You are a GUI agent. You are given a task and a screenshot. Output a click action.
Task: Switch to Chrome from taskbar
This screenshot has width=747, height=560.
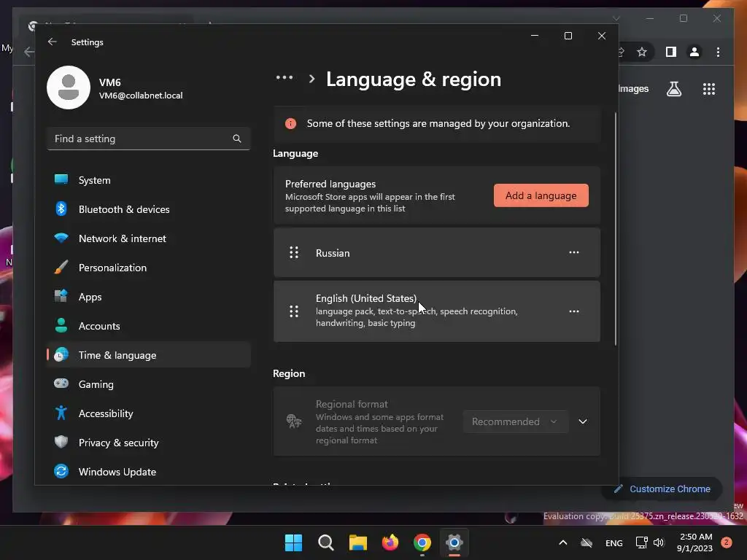pyautogui.click(x=422, y=542)
